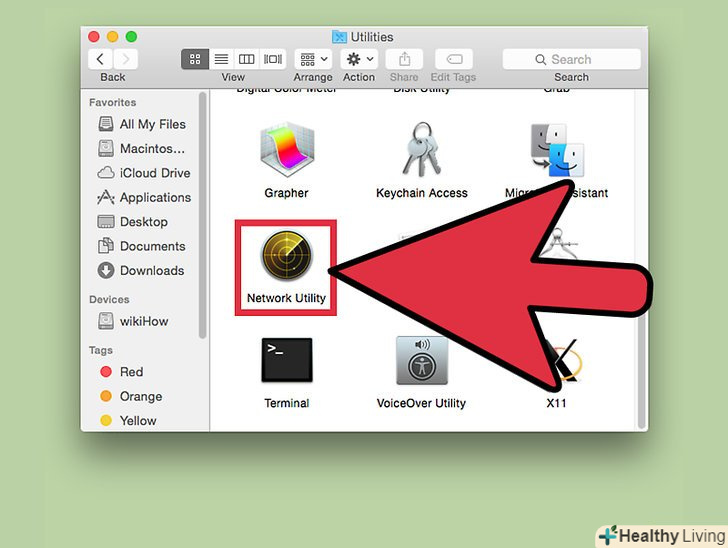Select All My Files in sidebar

tap(142, 124)
